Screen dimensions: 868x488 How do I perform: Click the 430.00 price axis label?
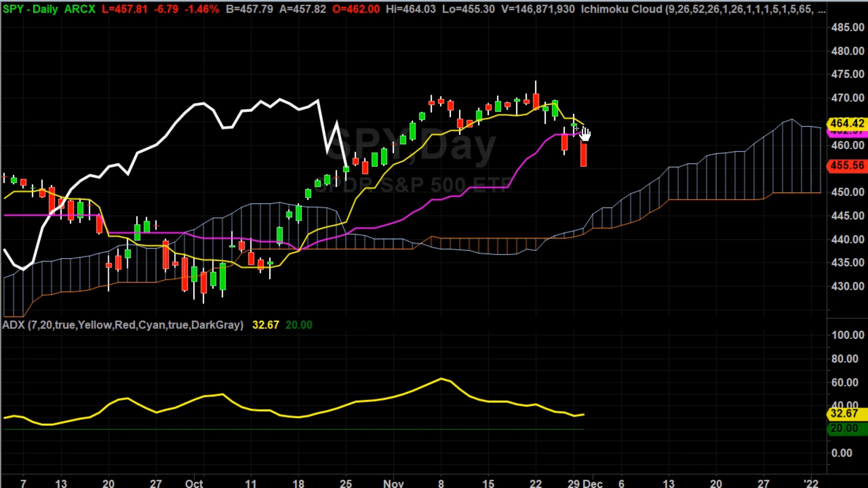click(848, 286)
